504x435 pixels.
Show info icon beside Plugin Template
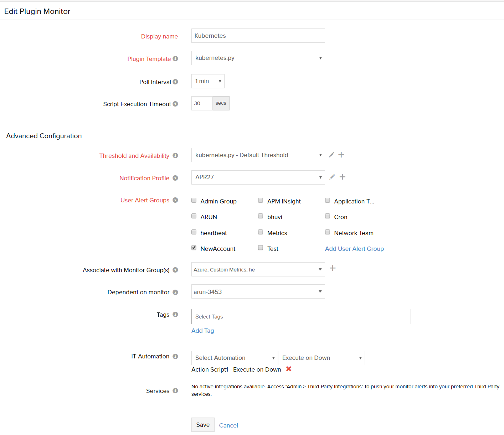175,59
